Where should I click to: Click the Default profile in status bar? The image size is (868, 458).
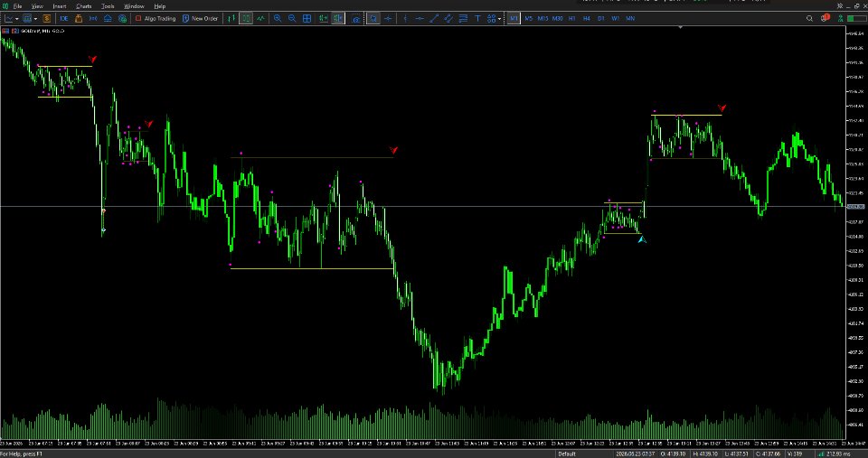coord(566,454)
